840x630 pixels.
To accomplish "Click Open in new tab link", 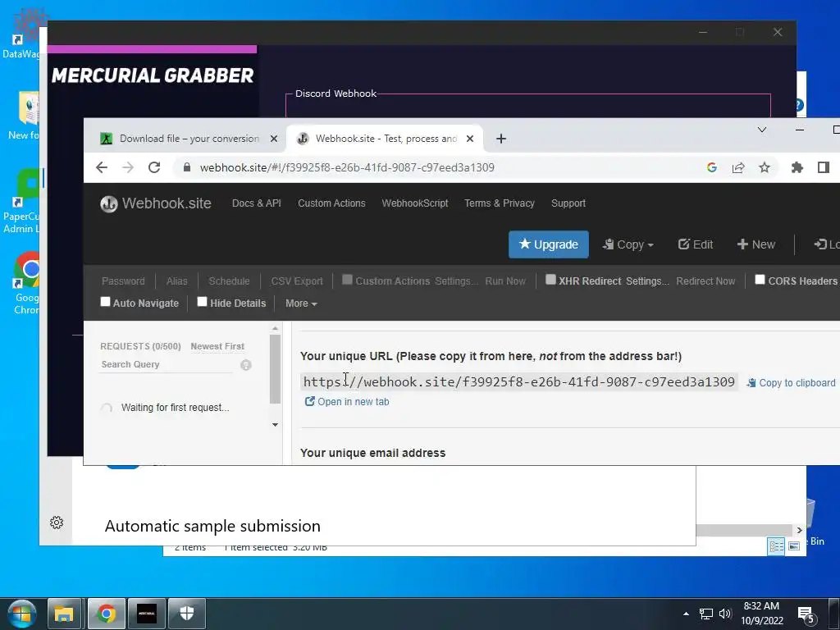I will tap(347, 402).
